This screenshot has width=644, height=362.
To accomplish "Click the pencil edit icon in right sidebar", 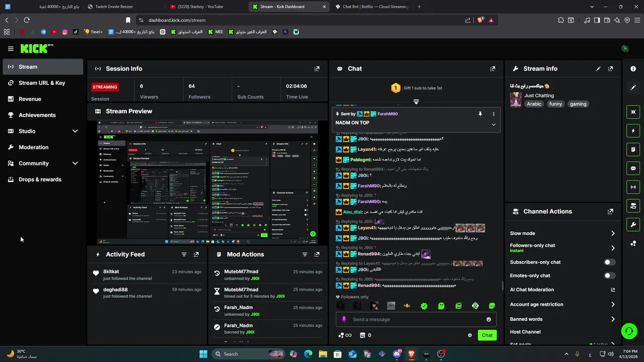I will [633, 87].
